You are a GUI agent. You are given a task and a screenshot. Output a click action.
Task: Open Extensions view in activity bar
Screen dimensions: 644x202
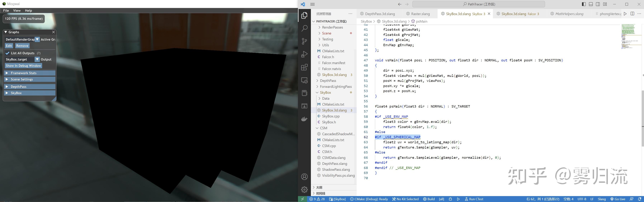point(304,67)
